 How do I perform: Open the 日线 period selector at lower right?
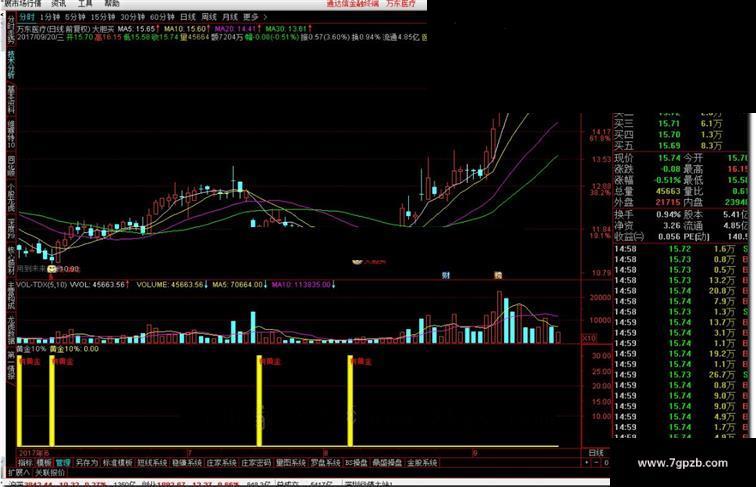click(596, 452)
